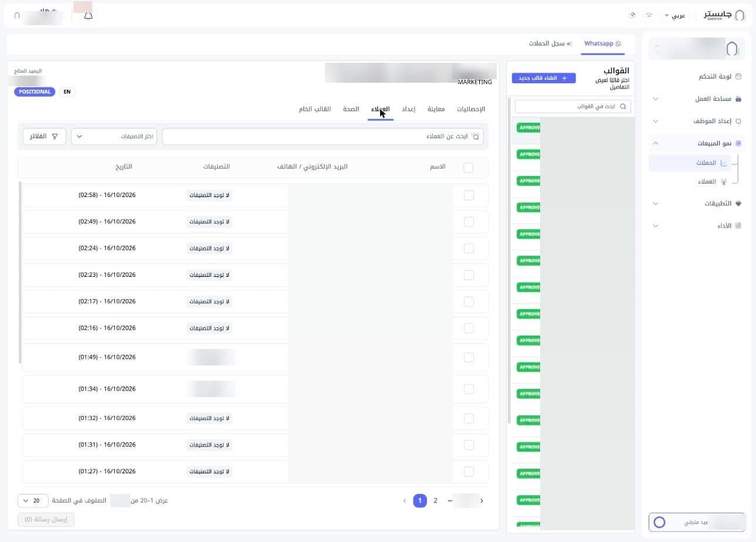Image resolution: width=756 pixels, height=542 pixels.
Task: Check the row dated 16/10/2026 (02:58)
Action: (469, 195)
